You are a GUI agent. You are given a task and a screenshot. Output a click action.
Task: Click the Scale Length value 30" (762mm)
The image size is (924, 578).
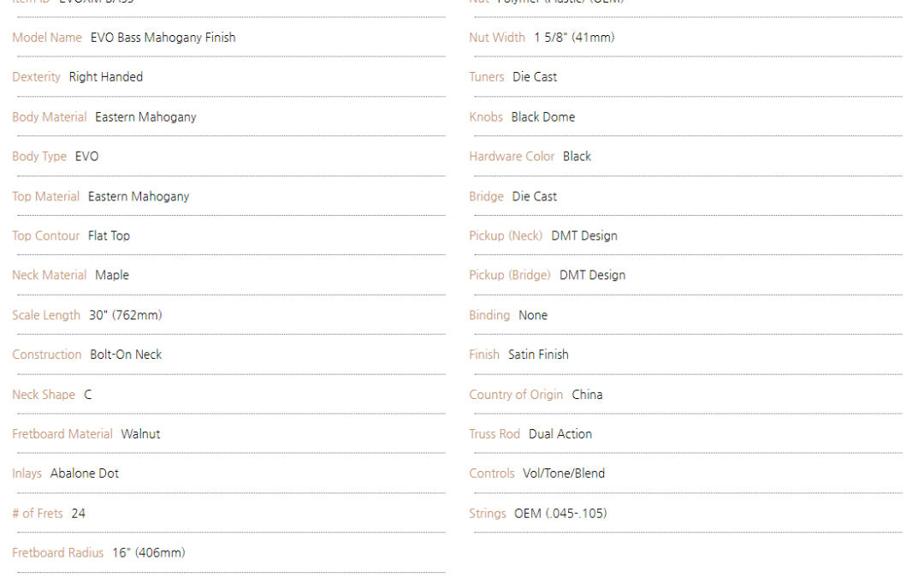[126, 315]
